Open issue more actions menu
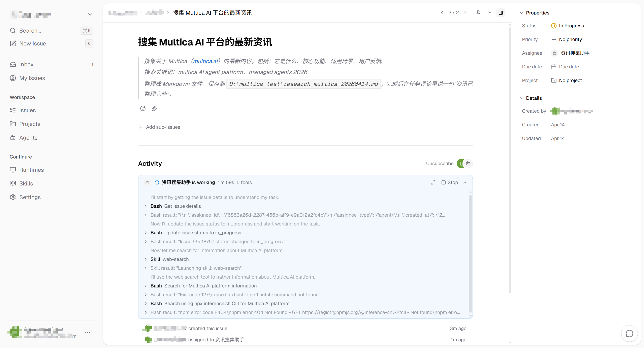This screenshot has height=348, width=644. (x=489, y=12)
